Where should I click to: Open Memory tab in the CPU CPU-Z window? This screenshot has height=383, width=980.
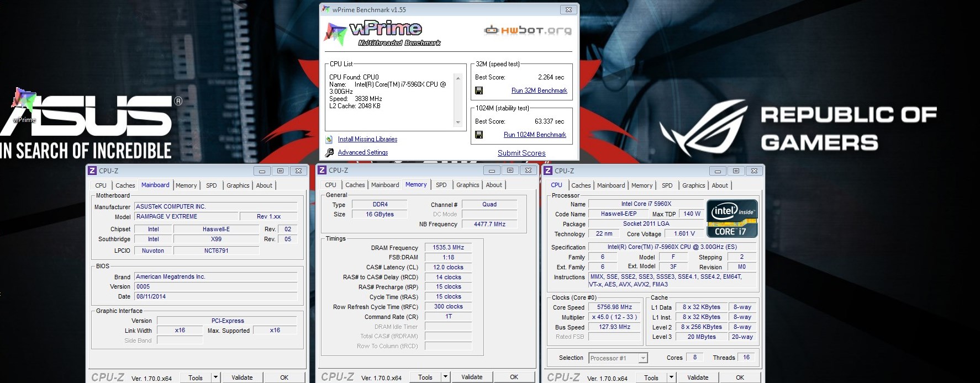click(x=642, y=185)
